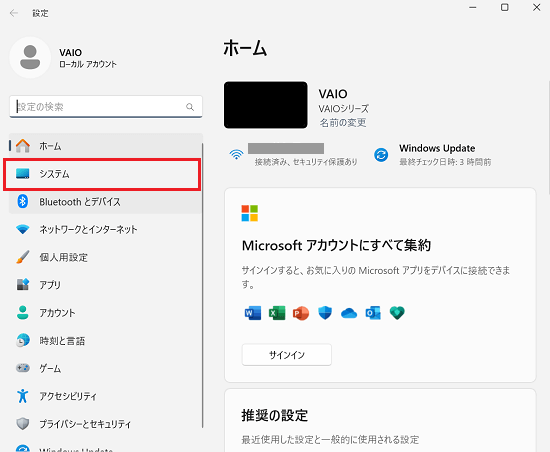
Task: Click the Family Safety heart icon
Action: pos(397,313)
